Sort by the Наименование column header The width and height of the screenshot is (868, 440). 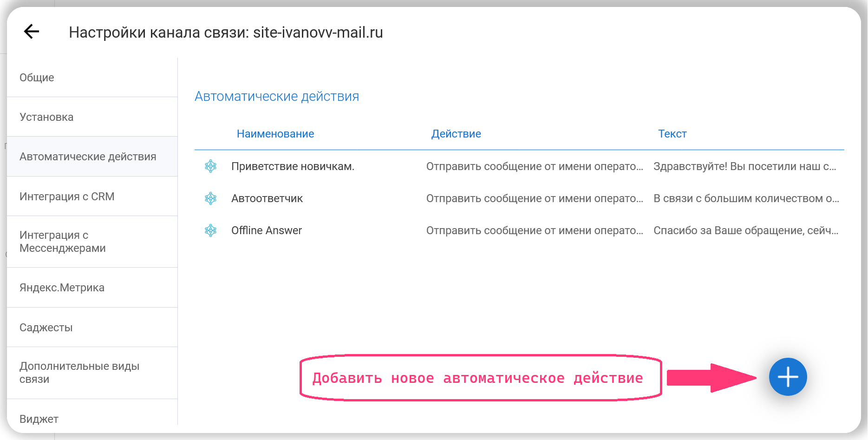point(275,134)
